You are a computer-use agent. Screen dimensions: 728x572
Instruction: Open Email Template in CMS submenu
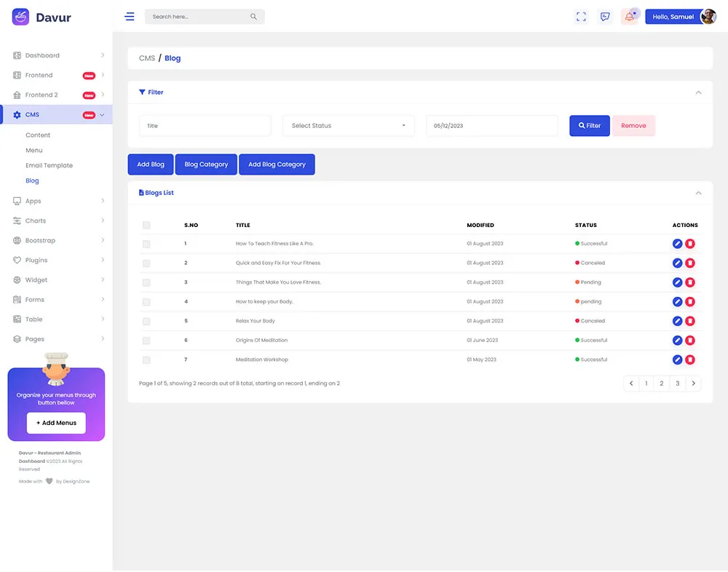[50, 165]
